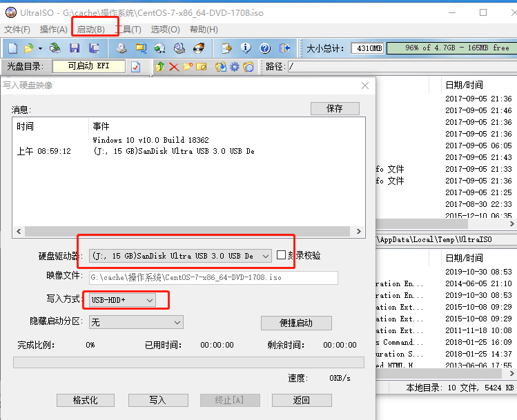
Task: Click the 返回 button
Action: [302, 400]
